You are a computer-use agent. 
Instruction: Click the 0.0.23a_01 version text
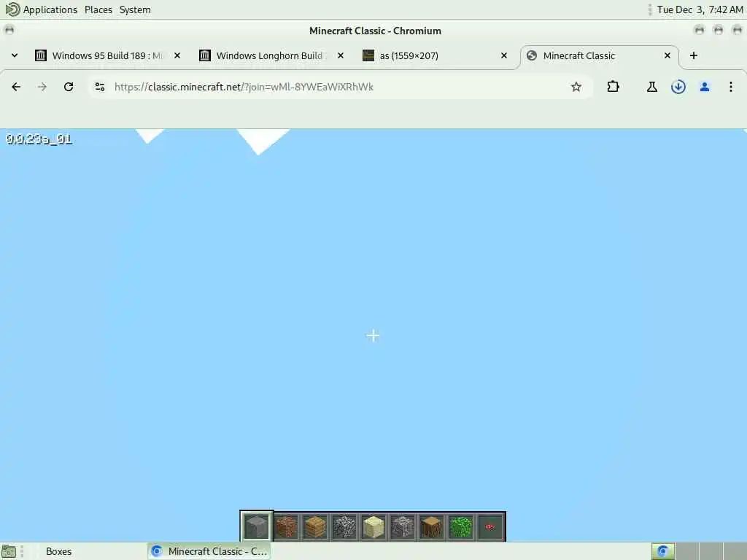click(39, 139)
